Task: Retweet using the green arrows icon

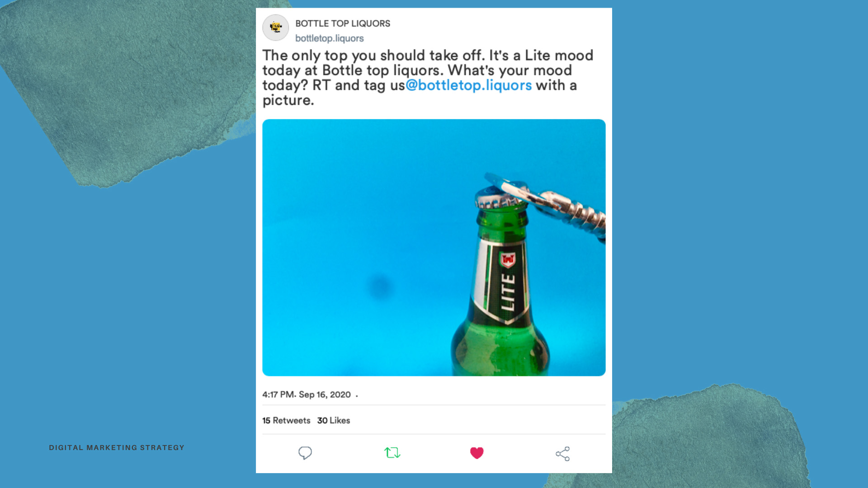Action: click(x=392, y=453)
